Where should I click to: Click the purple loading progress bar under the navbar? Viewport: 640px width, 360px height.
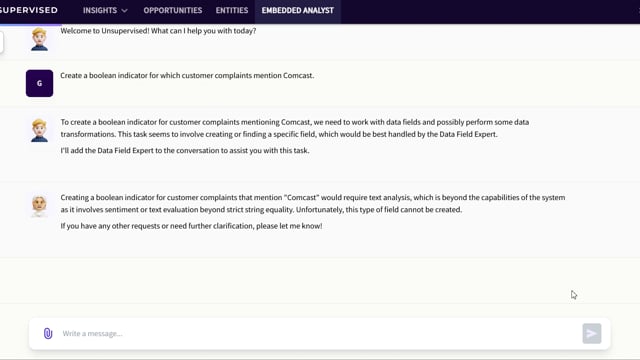click(x=31, y=24)
